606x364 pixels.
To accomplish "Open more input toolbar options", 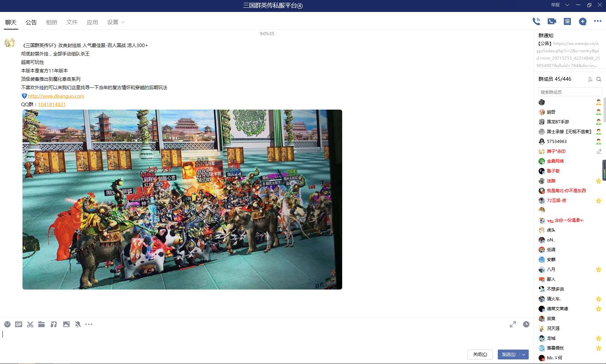I will point(89,324).
